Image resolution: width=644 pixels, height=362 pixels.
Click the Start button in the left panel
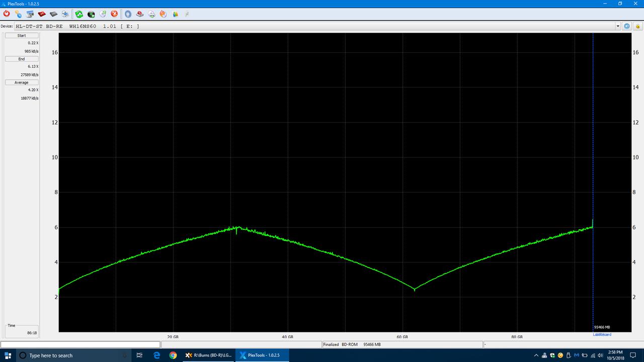[x=22, y=36]
